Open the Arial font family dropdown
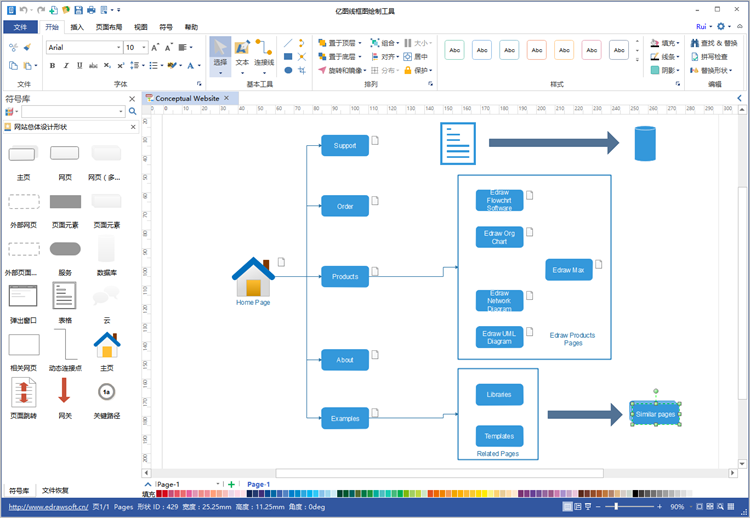The image size is (750, 518). click(x=119, y=47)
